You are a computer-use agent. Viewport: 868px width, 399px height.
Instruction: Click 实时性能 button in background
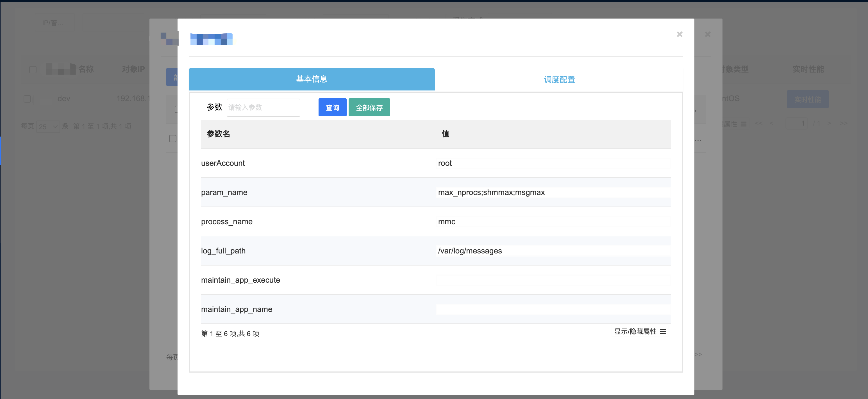tap(807, 99)
